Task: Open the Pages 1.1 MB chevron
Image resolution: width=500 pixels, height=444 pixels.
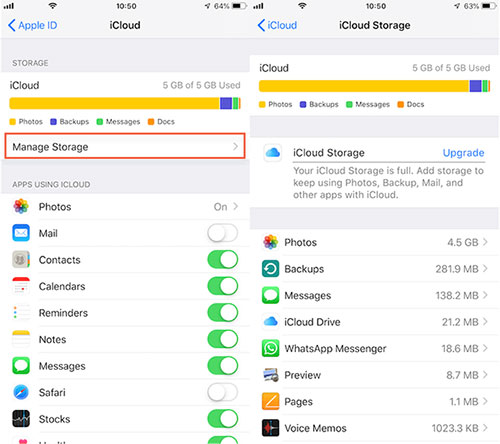Action: point(485,401)
